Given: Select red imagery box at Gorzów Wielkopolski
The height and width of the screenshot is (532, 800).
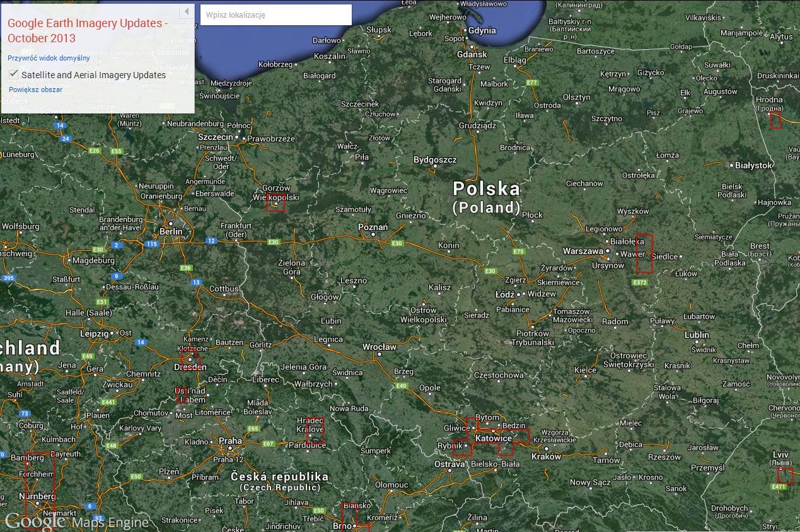Looking at the screenshot, I should click(x=275, y=202).
